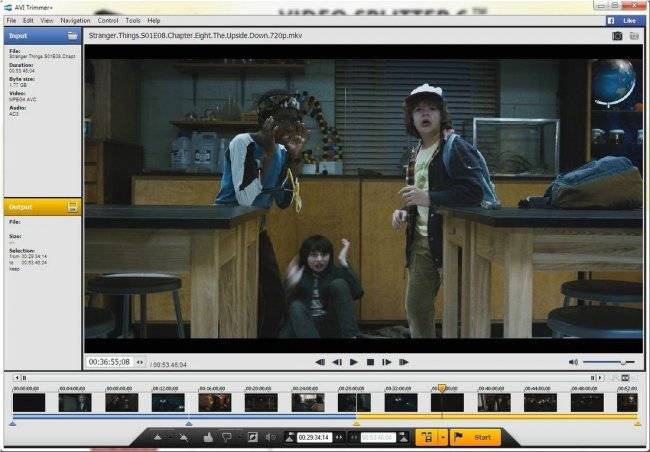Select thumbnail at 00:24:00:00 on timeline

[308, 403]
